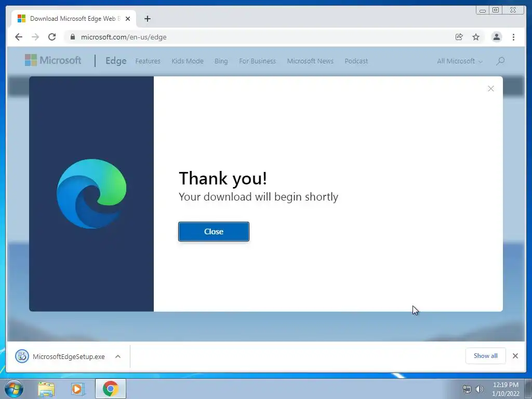Click the Edge logo in the dialog

[x=91, y=194]
